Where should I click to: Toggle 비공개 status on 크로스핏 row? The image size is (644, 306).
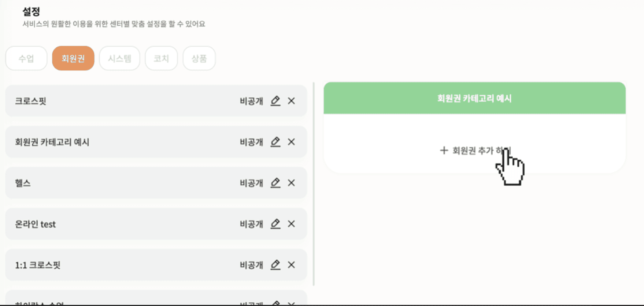(252, 101)
